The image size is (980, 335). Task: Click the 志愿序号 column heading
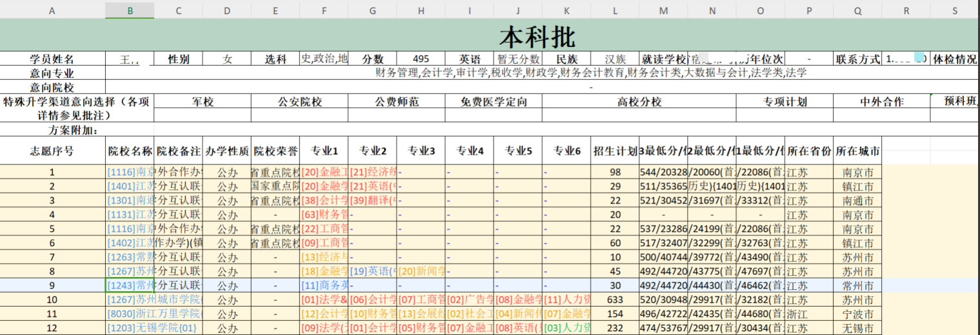[52, 151]
